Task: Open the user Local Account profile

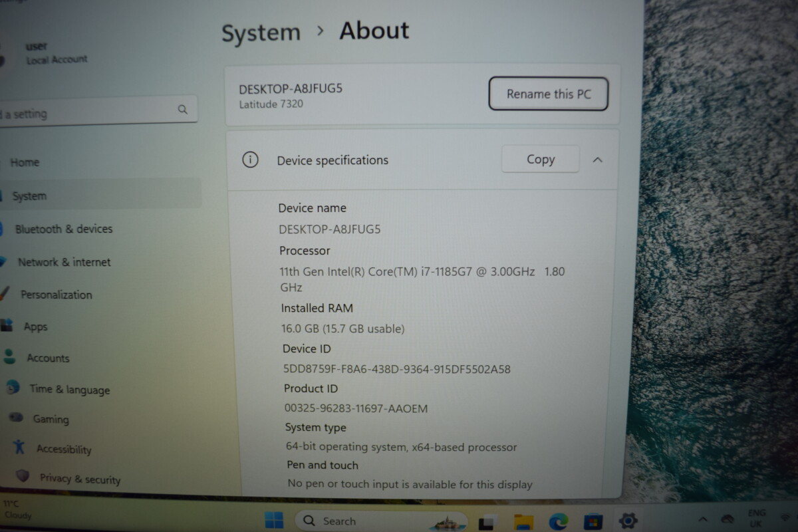Action: 56,53
